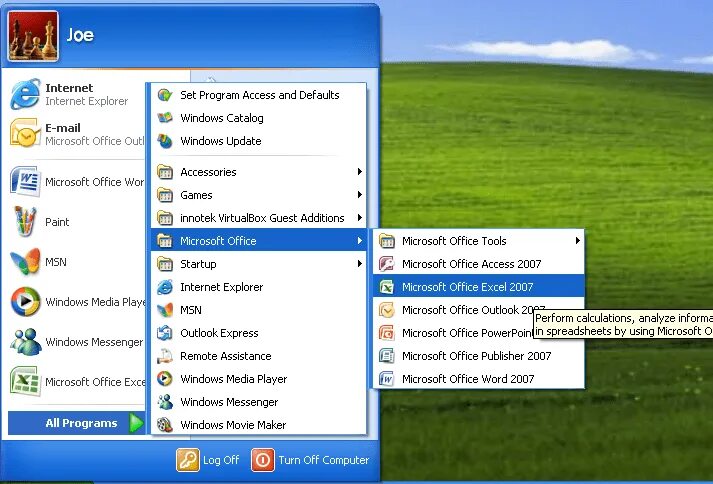Click the Microsoft Office PowerPoint icon
This screenshot has height=484, width=713.
pyautogui.click(x=387, y=333)
